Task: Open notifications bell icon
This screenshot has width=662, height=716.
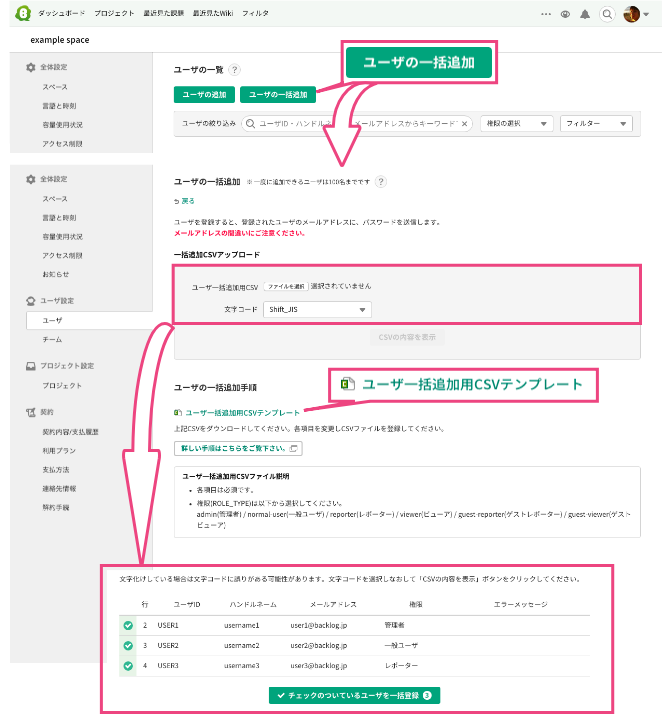Action: tap(585, 14)
